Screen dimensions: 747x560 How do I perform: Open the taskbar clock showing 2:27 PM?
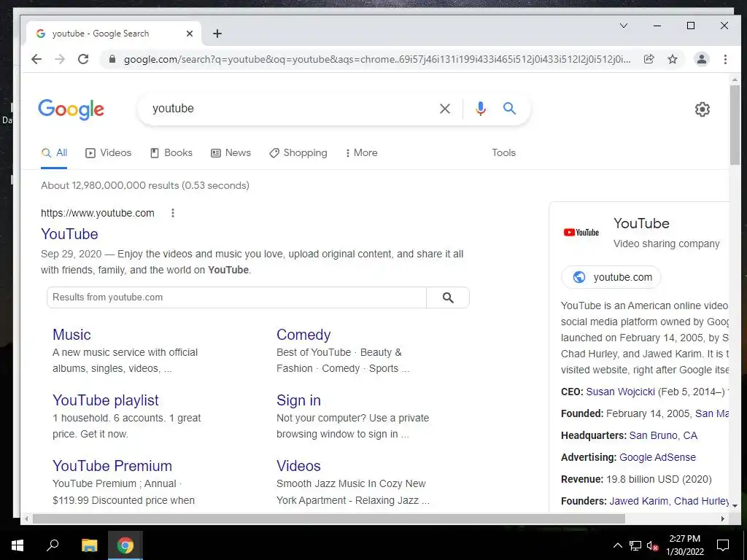(685, 545)
